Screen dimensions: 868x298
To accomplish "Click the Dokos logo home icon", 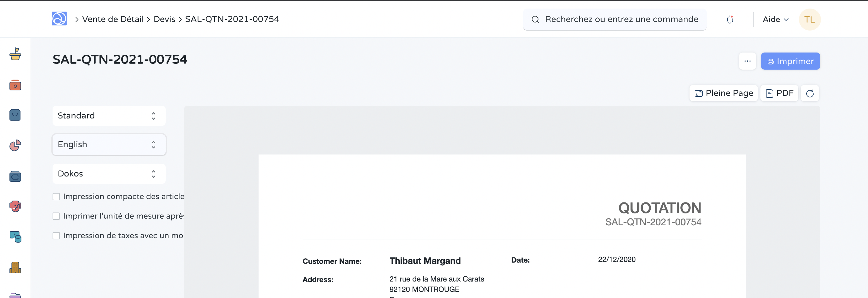I will 59,19.
